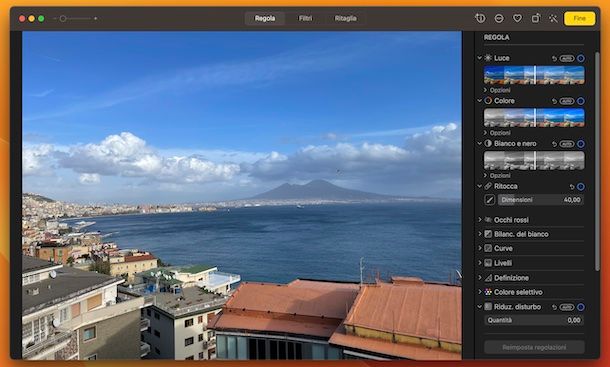Click the Bianco e nero thumbnail strip slider
The height and width of the screenshot is (367, 610).
(x=534, y=160)
